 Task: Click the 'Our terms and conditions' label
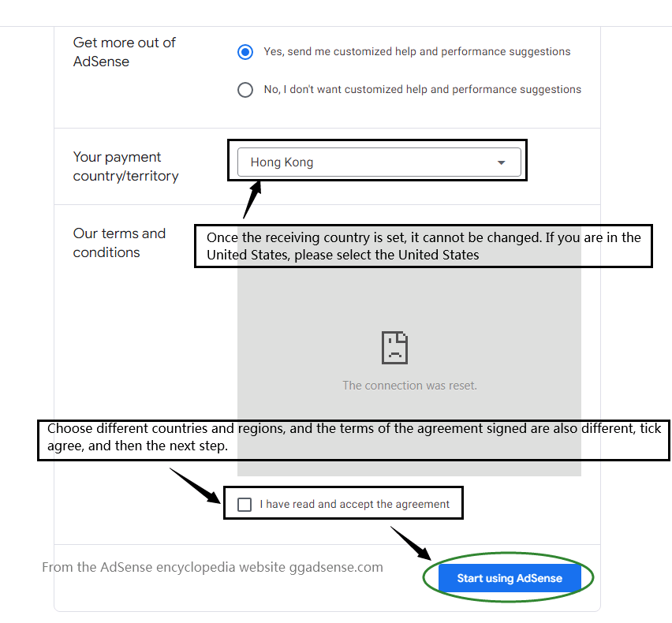[119, 243]
